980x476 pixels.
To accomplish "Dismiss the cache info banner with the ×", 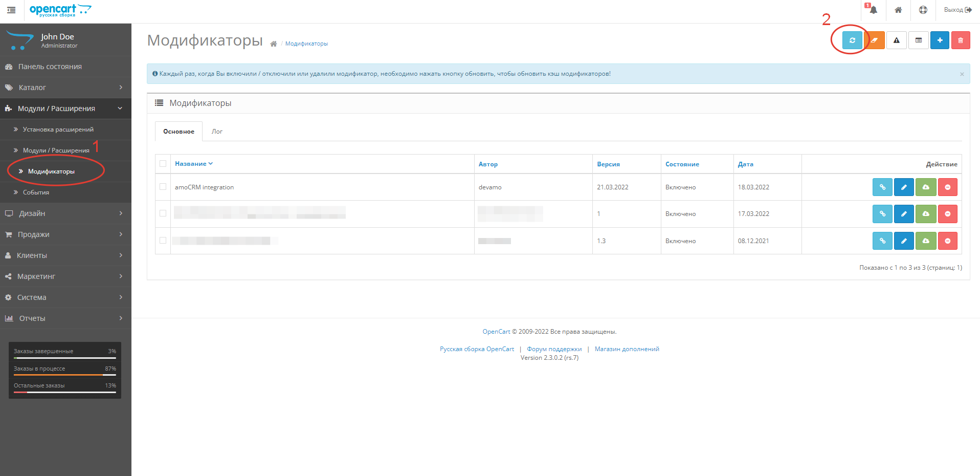I will click(x=961, y=73).
